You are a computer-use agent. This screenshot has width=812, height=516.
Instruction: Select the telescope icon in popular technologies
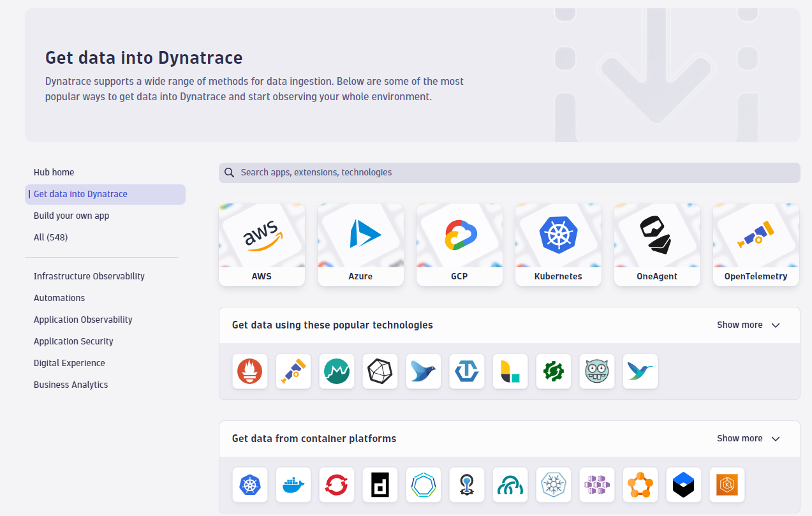[293, 371]
